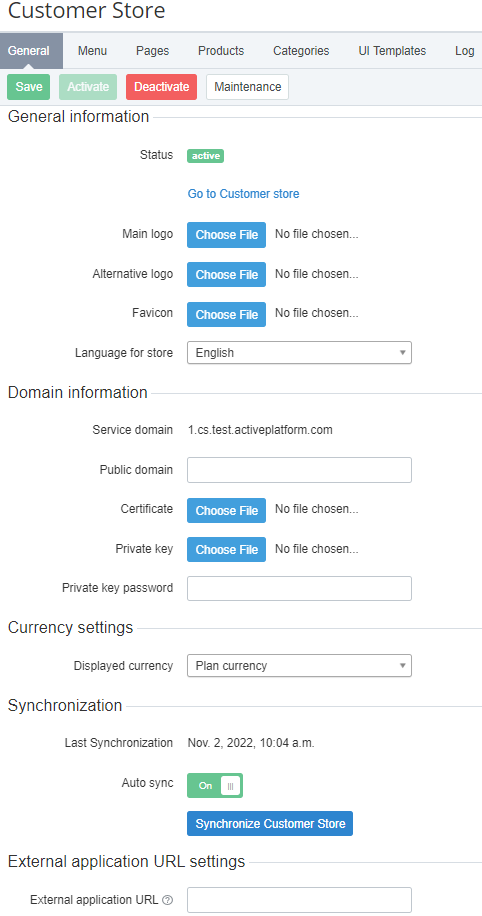Focus the Public domain input field
Screen dimensions: 482x916
(299, 470)
